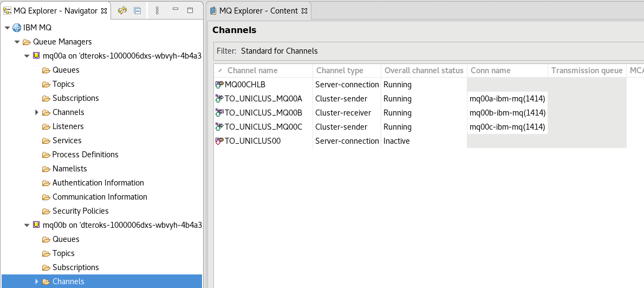Sort by Overall channel status column header
Image resolution: width=644 pixels, height=288 pixels.
point(424,71)
